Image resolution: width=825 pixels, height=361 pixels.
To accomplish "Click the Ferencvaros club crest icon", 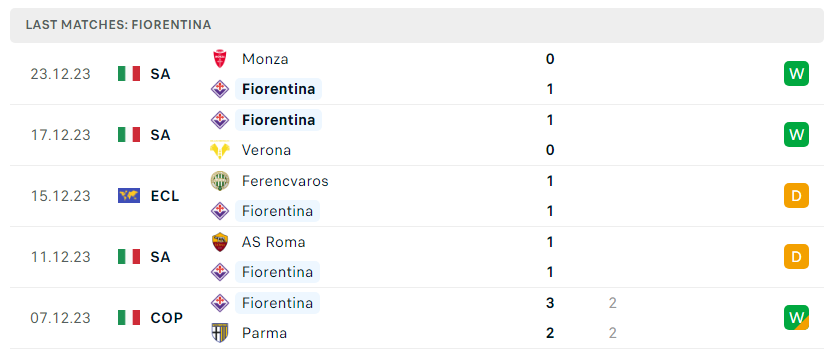I will 219,180.
